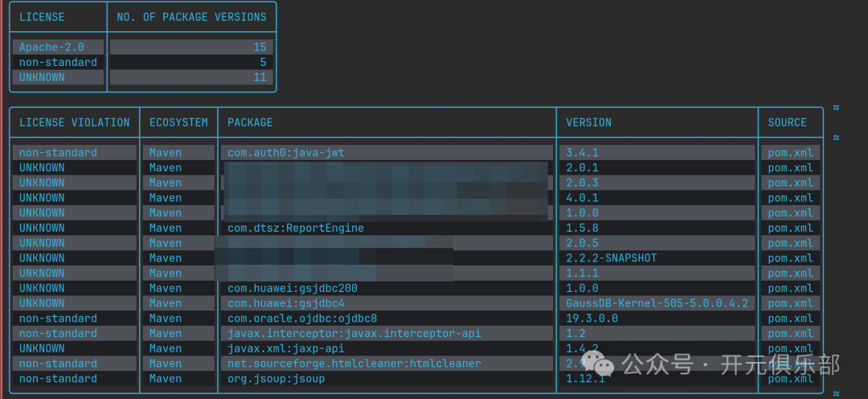Image resolution: width=868 pixels, height=399 pixels.
Task: Click non-standard in the org.jsoup:jsoup row
Action: [x=58, y=379]
